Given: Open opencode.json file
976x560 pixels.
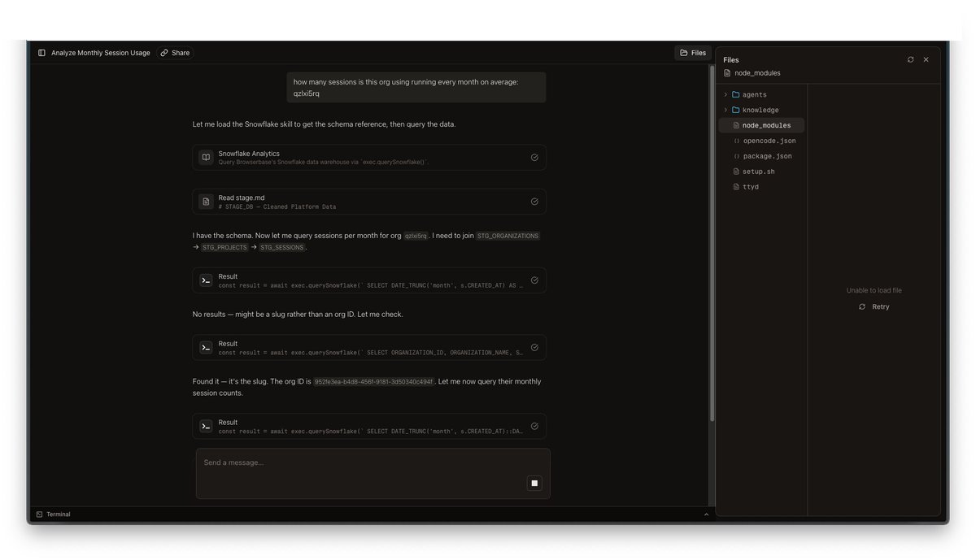Looking at the screenshot, I should pos(769,141).
